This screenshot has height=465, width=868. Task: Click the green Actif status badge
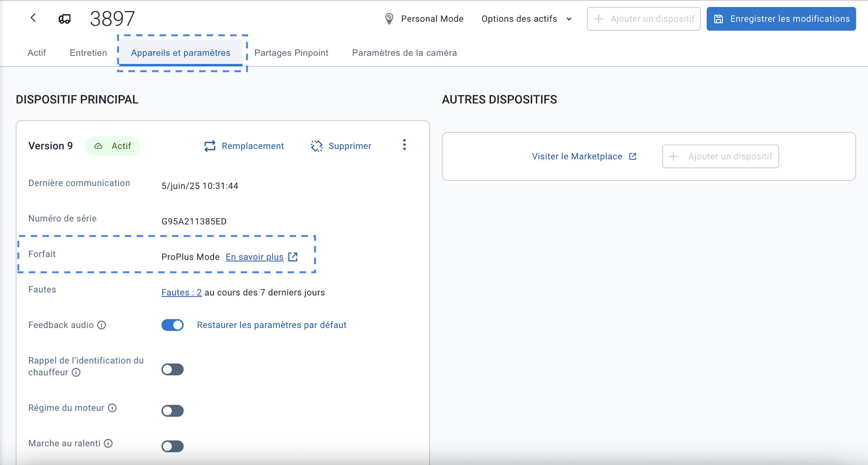point(113,146)
